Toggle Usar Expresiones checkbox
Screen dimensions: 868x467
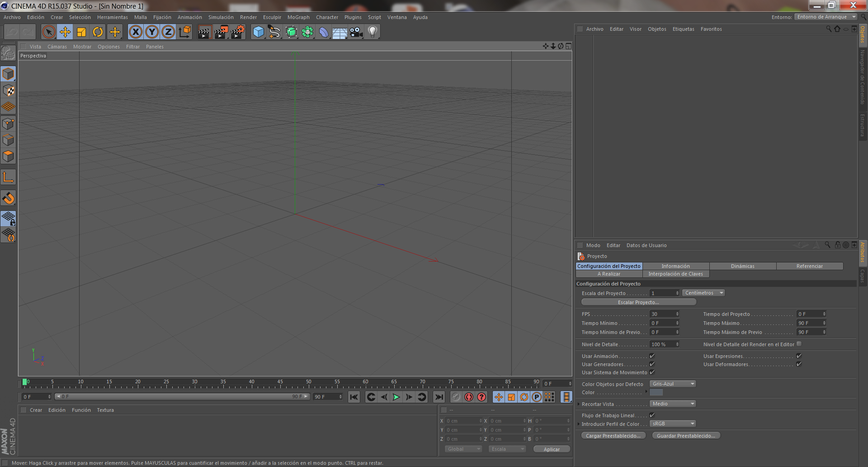(799, 356)
